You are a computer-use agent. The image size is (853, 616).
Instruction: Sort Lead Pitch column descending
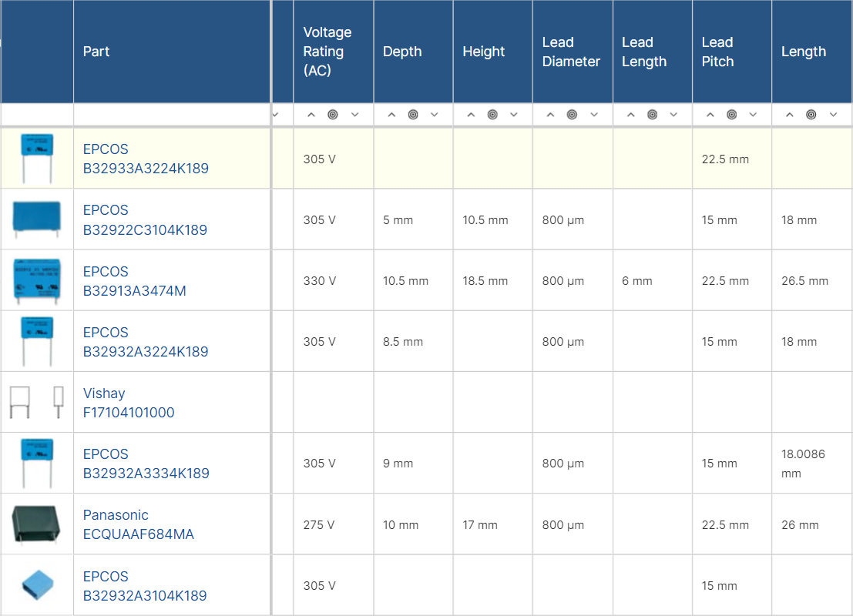point(753,115)
